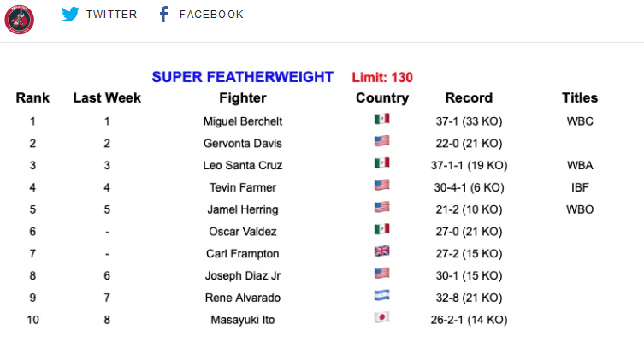Click the WBO title entry
The width and height of the screenshot is (644, 348).
coord(580,209)
